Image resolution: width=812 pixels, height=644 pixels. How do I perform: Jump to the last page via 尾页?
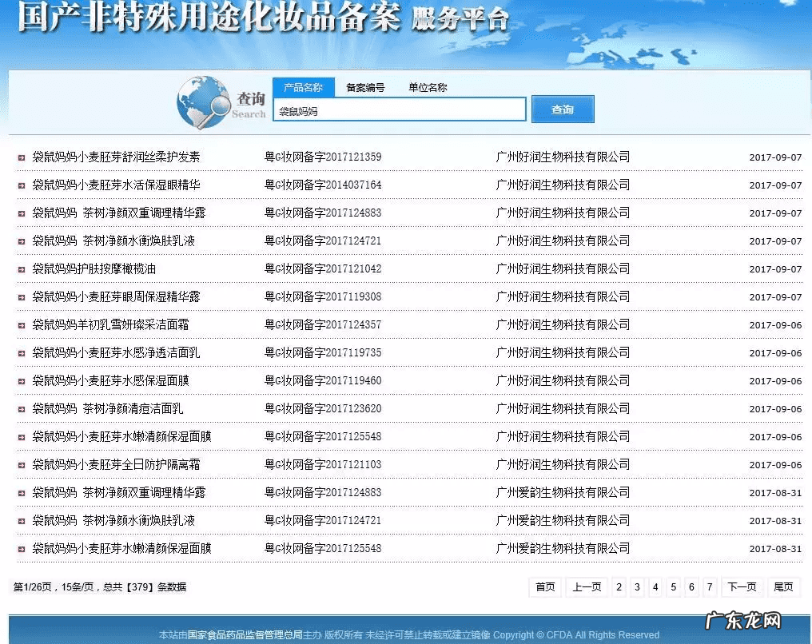click(784, 586)
